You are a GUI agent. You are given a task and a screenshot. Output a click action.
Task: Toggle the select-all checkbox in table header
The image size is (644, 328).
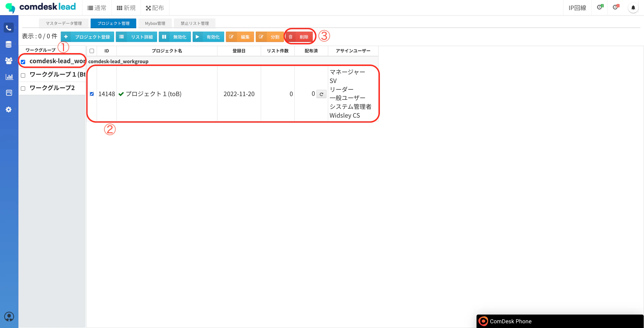tap(92, 51)
